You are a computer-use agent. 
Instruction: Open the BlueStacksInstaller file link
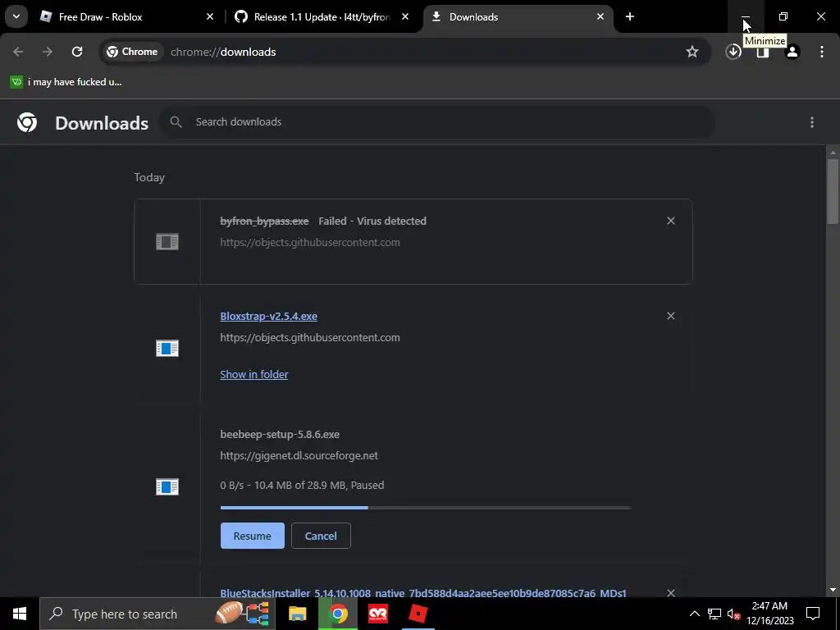(423, 593)
